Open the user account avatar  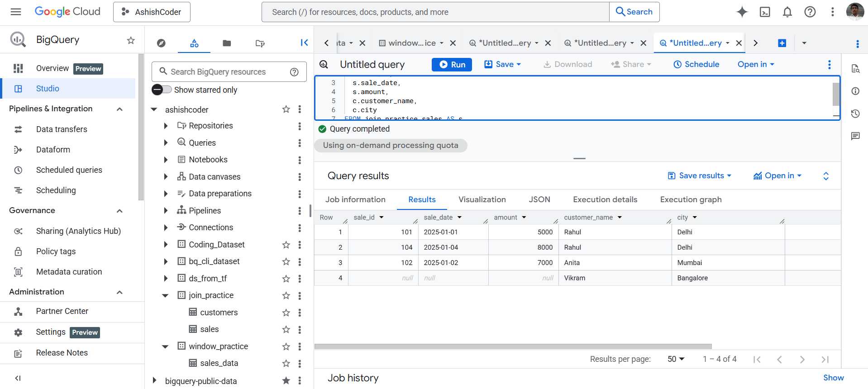[855, 12]
